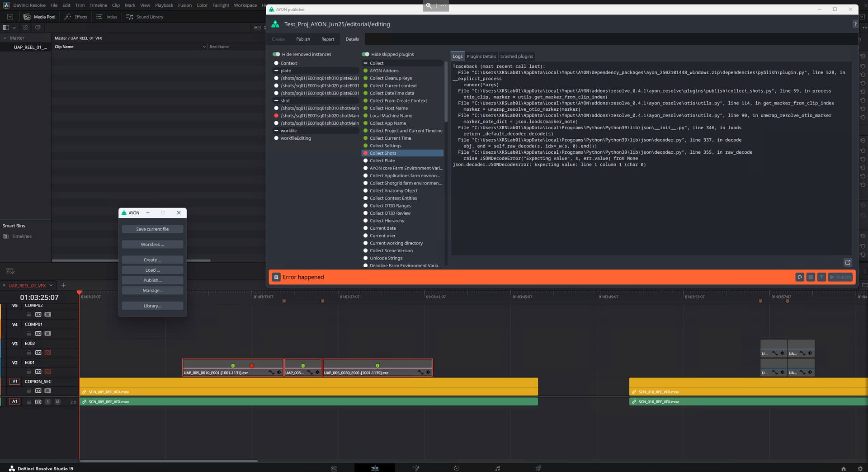
Task: Open the Sound Library panel
Action: tap(145, 17)
